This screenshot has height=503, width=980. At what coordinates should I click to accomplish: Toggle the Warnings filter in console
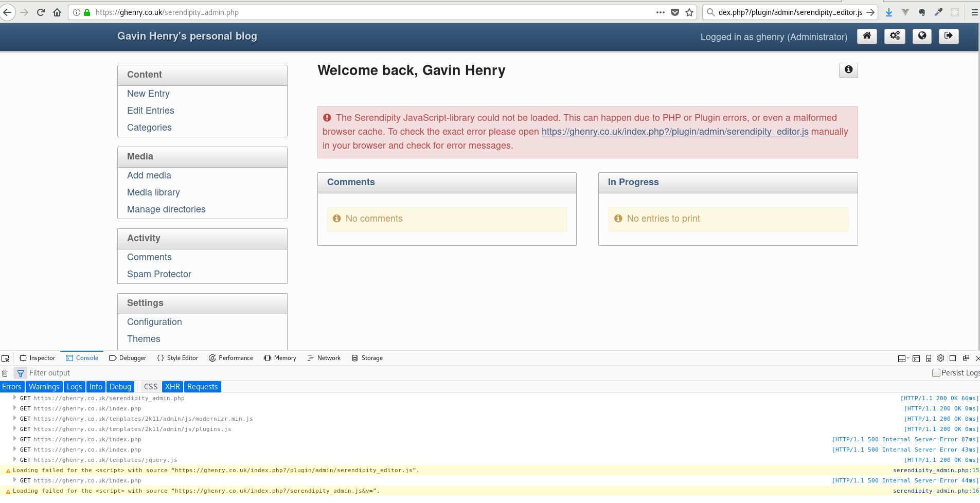pos(44,387)
